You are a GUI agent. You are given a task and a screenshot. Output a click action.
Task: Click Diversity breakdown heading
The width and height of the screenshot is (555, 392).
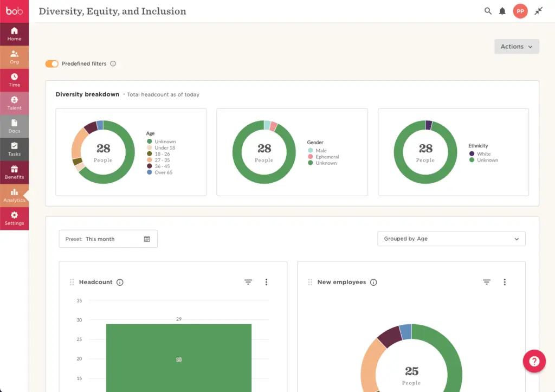click(87, 94)
